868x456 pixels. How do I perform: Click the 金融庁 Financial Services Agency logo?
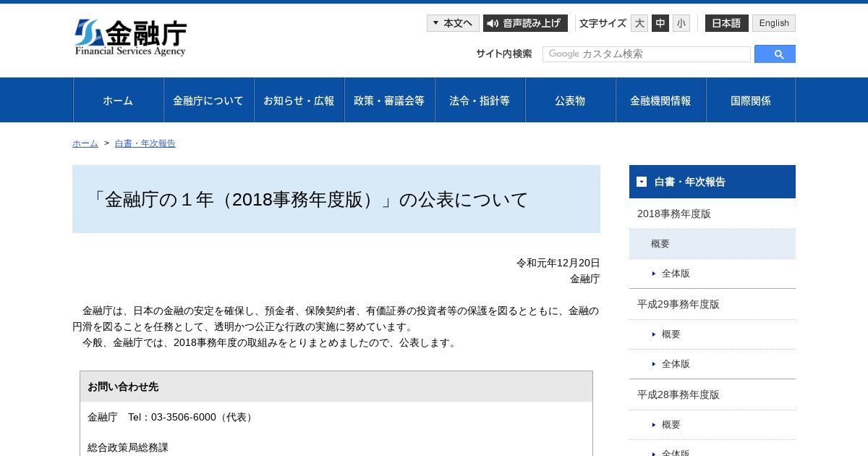[130, 38]
